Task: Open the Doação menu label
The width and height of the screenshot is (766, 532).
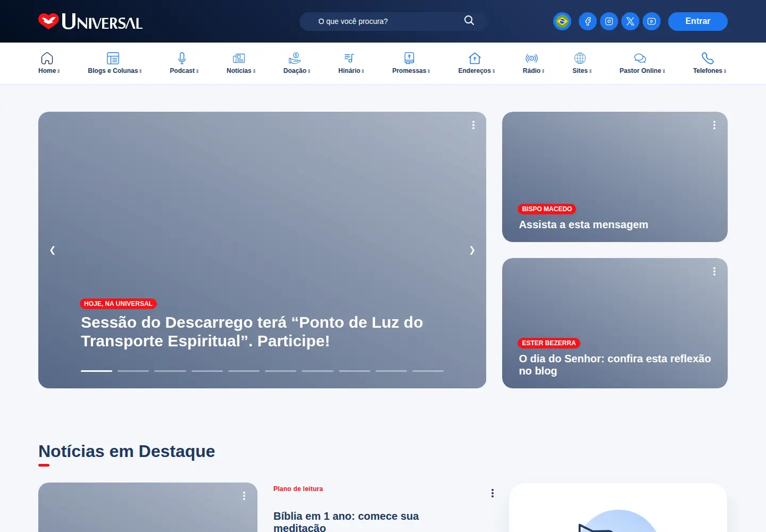Action: (297, 71)
